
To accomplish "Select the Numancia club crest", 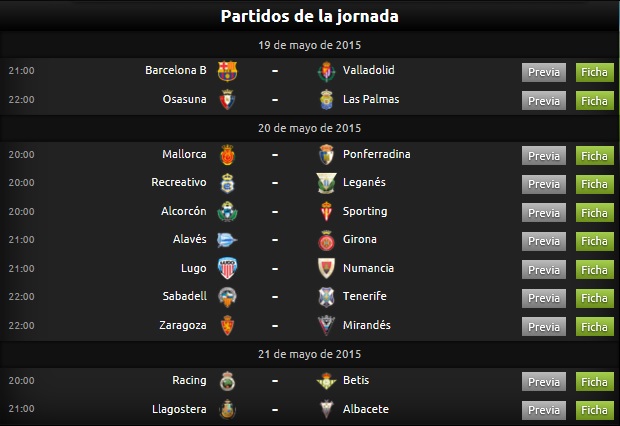I will point(326,268).
